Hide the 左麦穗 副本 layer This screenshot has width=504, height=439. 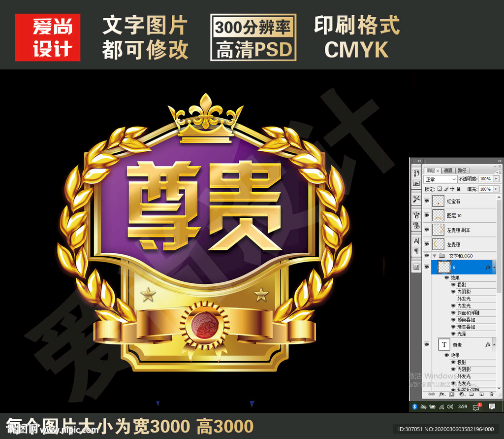(427, 230)
